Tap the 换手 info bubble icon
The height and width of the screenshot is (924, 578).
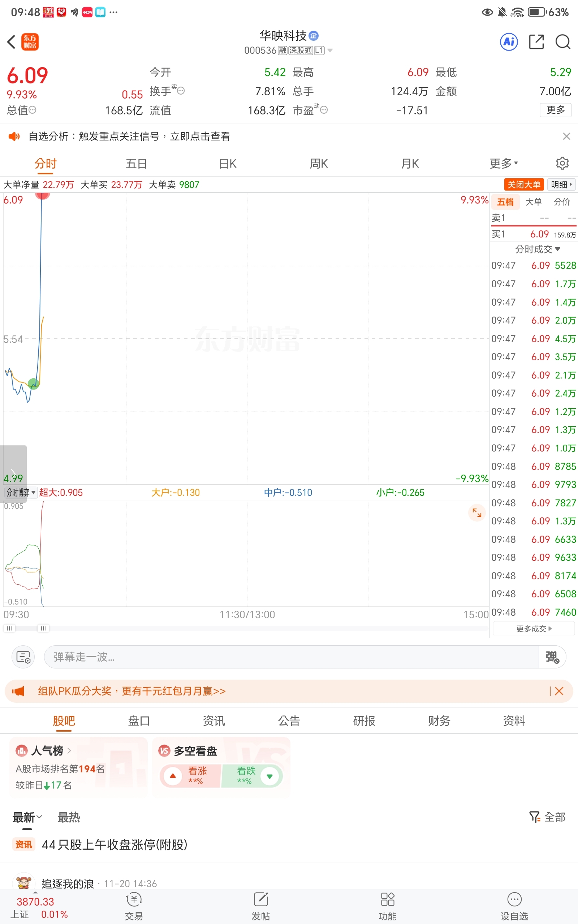click(181, 91)
